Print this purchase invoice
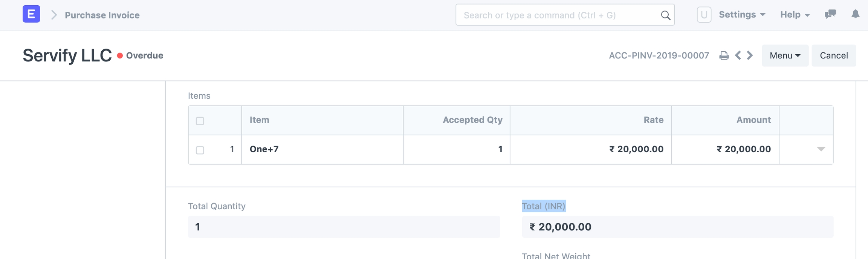The image size is (868, 259). tap(724, 56)
